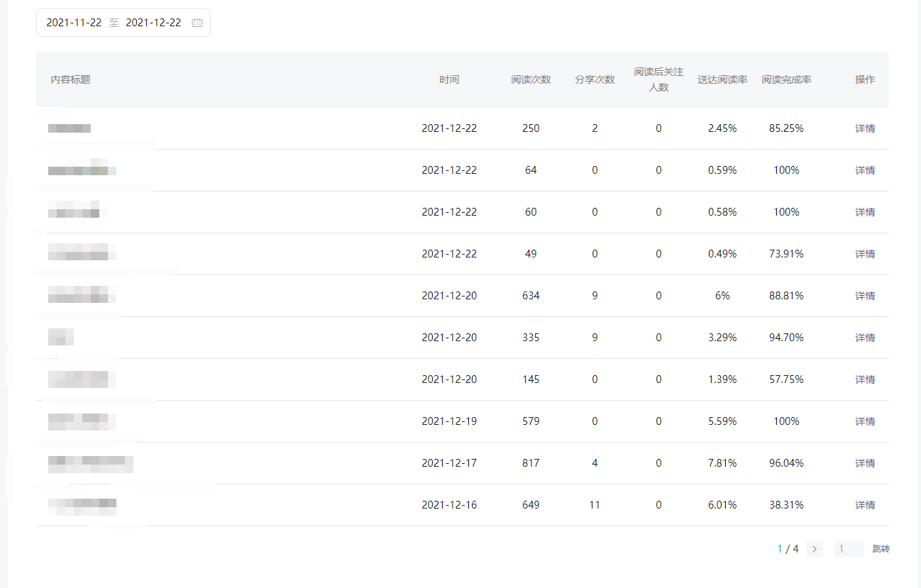Viewport: 921px width, 588px height.
Task: Open 详情 for the row with 250 reads
Action: pos(865,128)
